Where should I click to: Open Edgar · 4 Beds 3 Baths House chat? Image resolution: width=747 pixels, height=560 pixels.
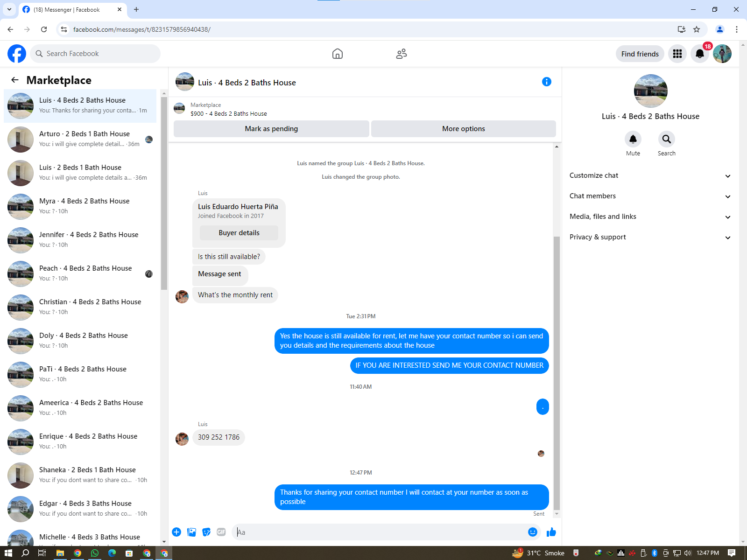pos(80,509)
